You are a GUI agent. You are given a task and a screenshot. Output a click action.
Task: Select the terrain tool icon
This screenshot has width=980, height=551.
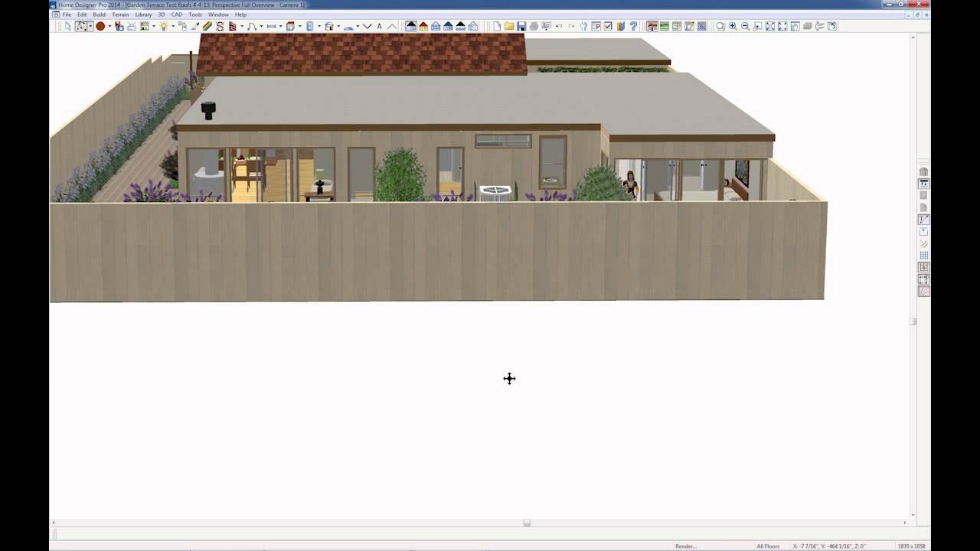(x=348, y=26)
